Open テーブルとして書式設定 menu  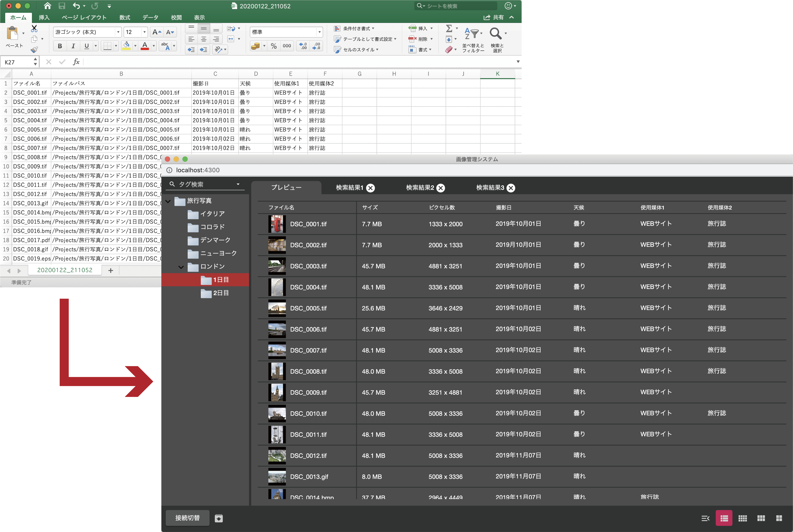pyautogui.click(x=365, y=39)
